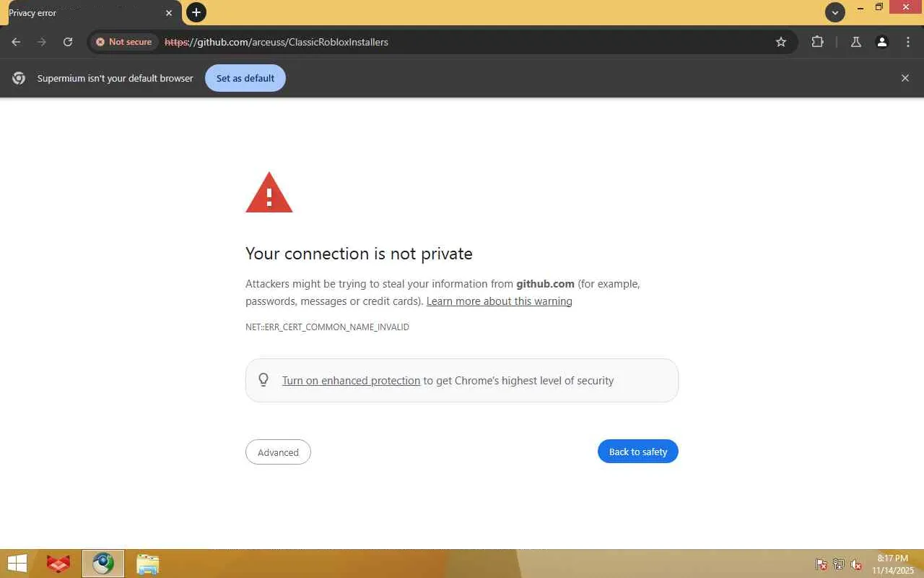Switch to Supermium browser in the taskbar
The width and height of the screenshot is (924, 578).
point(103,564)
